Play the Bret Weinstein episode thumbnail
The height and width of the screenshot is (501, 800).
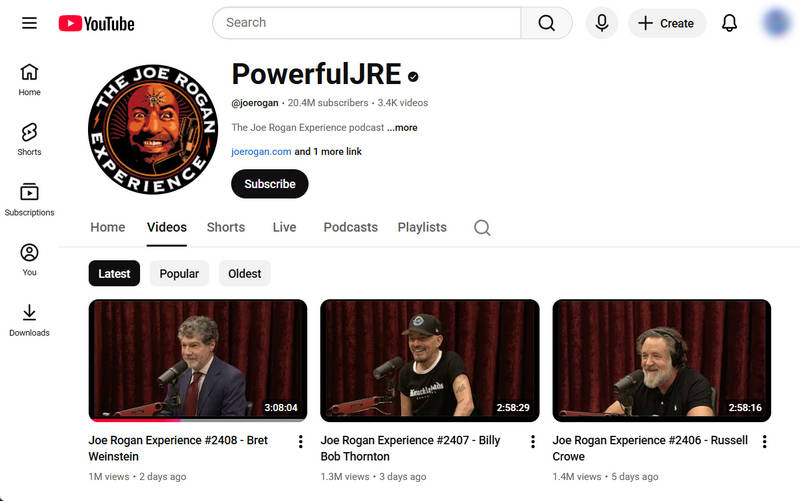(198, 360)
